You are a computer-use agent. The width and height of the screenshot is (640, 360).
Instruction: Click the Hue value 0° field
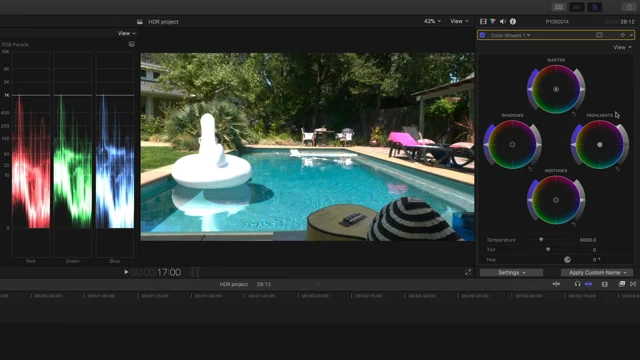tap(596, 260)
